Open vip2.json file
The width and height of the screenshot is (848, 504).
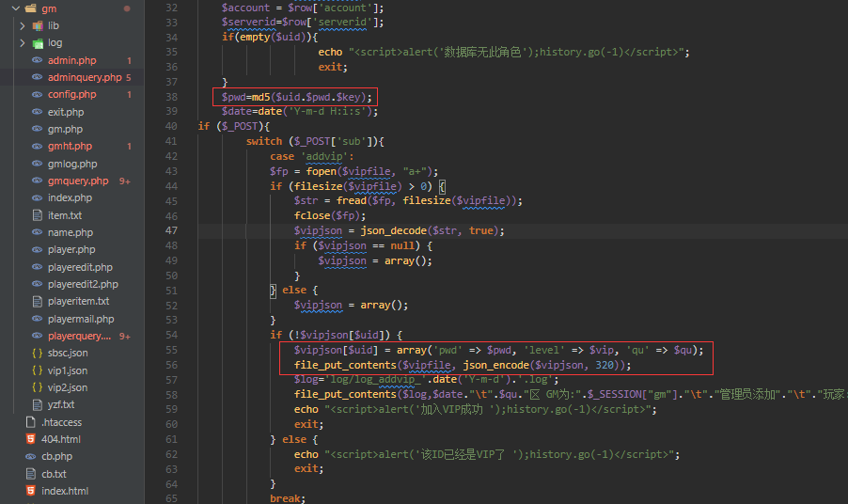click(68, 387)
